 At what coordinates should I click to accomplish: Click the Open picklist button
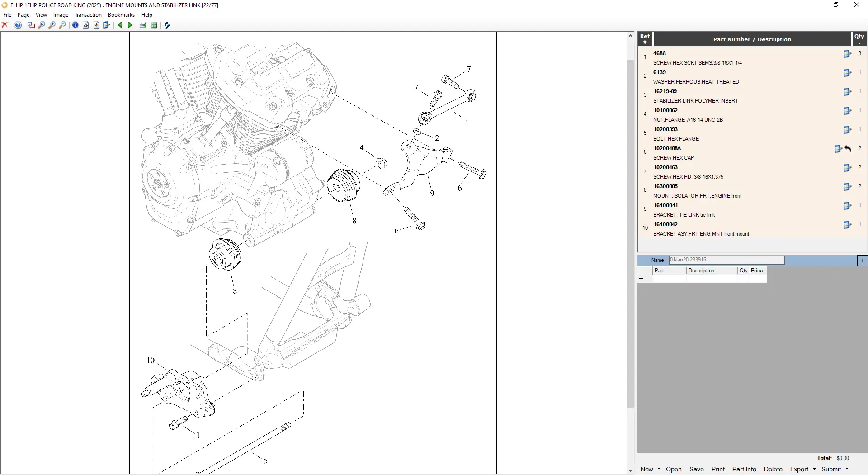click(x=674, y=470)
